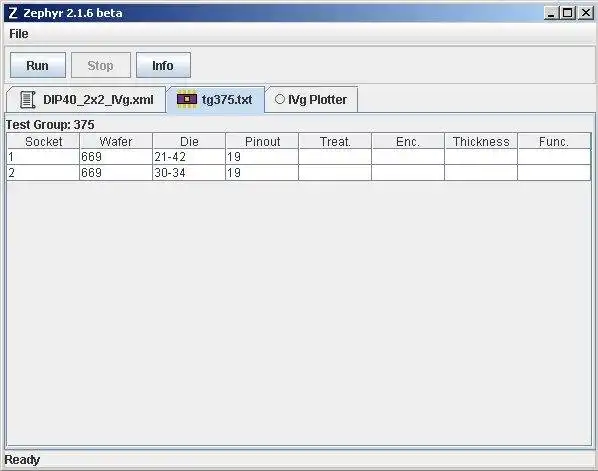The width and height of the screenshot is (598, 471).
Task: Click the Zephyr Z title bar icon
Action: coord(13,13)
